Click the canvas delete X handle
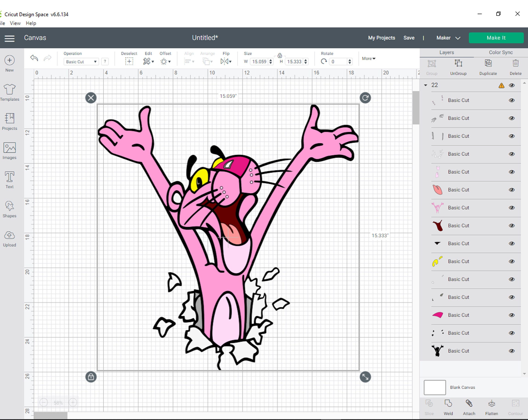The height and width of the screenshot is (420, 528). coord(91,98)
